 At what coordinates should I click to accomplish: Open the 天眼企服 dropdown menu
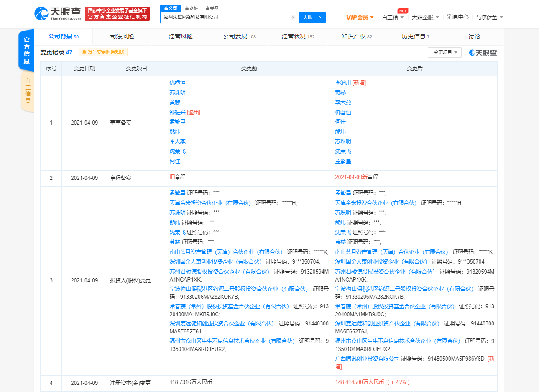coord(425,17)
